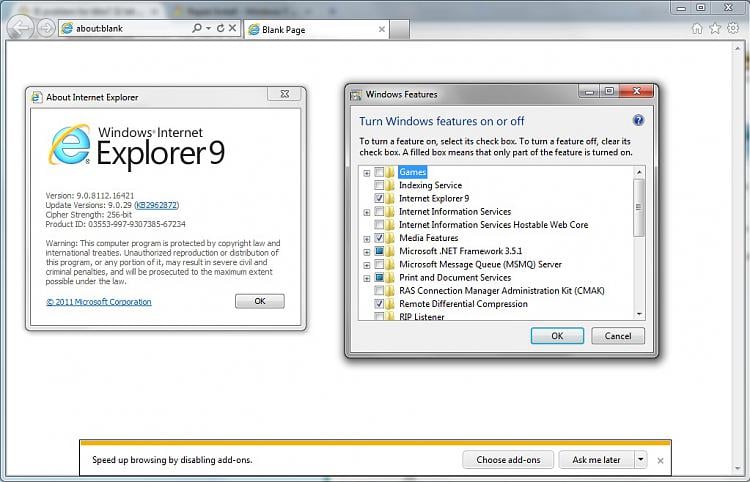Close the About Internet Explorer dialog
The height and width of the screenshot is (482, 750).
point(285,94)
